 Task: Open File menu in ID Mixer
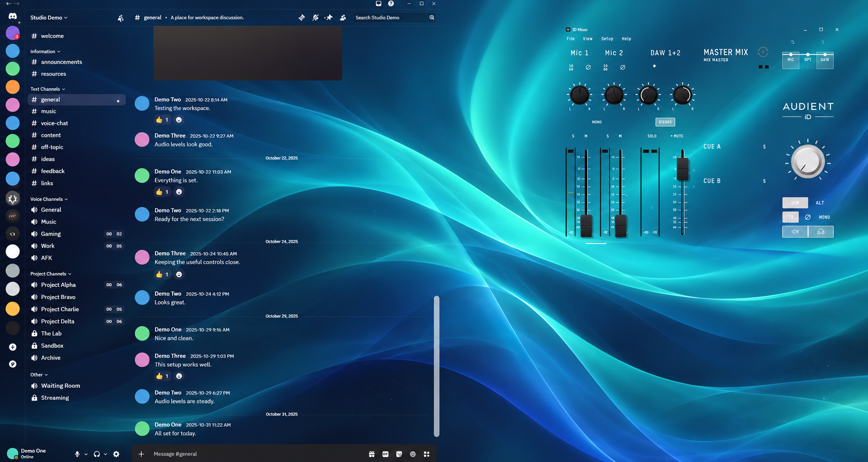point(570,39)
